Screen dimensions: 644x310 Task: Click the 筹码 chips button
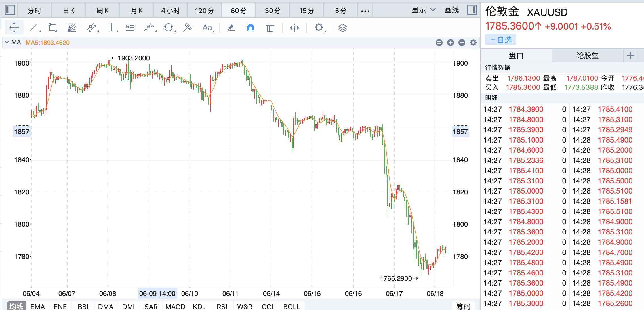(x=463, y=306)
